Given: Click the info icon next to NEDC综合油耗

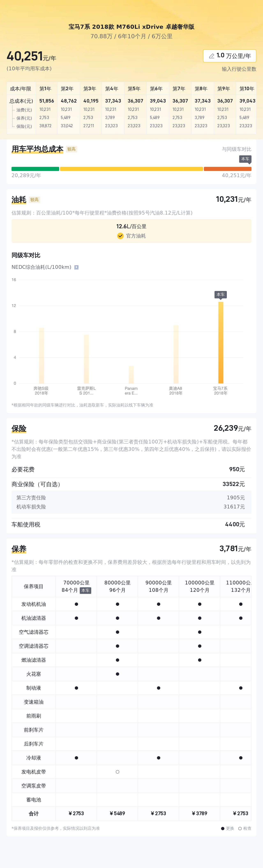Looking at the screenshot, I should [76, 267].
